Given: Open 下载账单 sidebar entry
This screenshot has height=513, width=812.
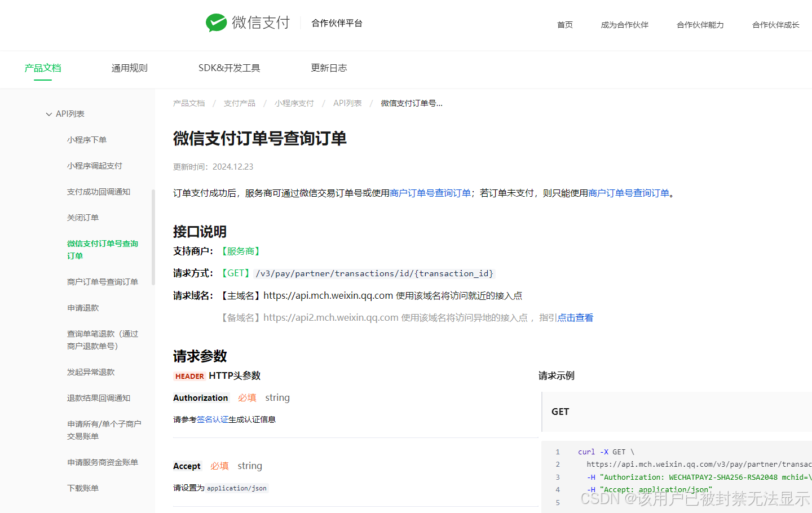Looking at the screenshot, I should [83, 488].
